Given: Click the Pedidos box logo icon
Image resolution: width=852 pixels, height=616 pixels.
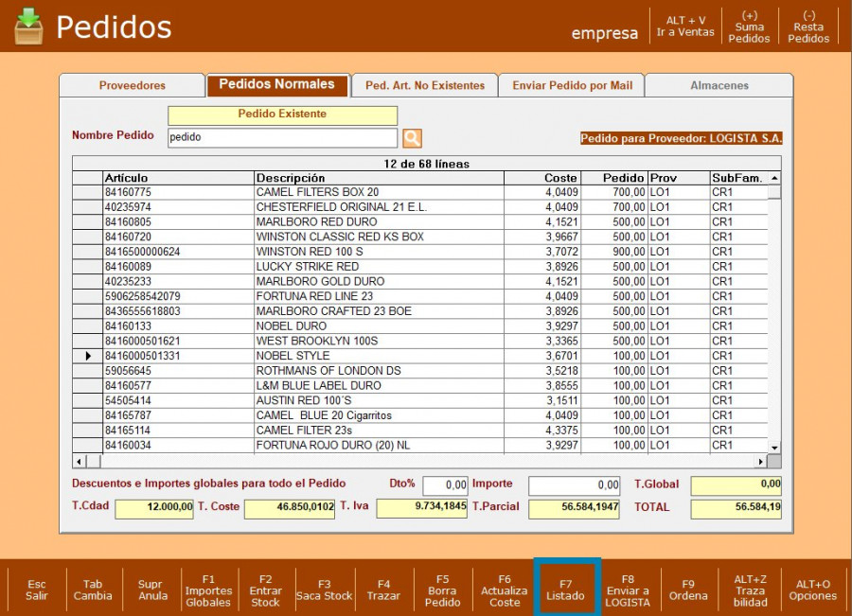Looking at the screenshot, I should (28, 26).
